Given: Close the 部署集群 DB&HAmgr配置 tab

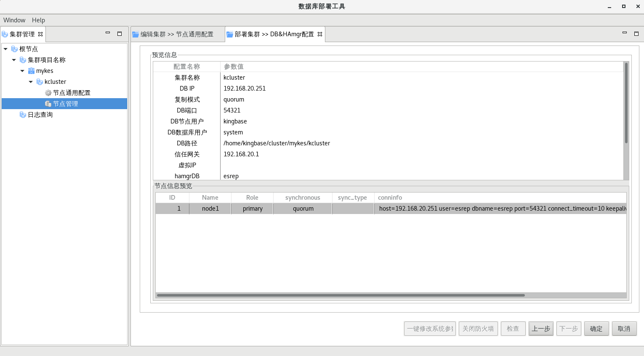Looking at the screenshot, I should [x=320, y=34].
